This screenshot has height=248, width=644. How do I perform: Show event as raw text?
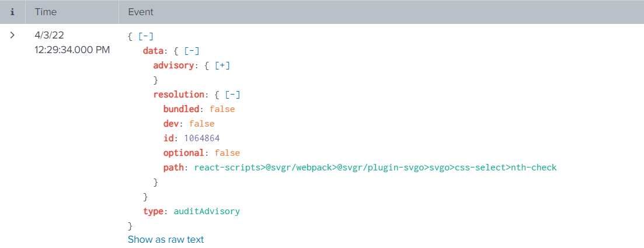(x=166, y=239)
